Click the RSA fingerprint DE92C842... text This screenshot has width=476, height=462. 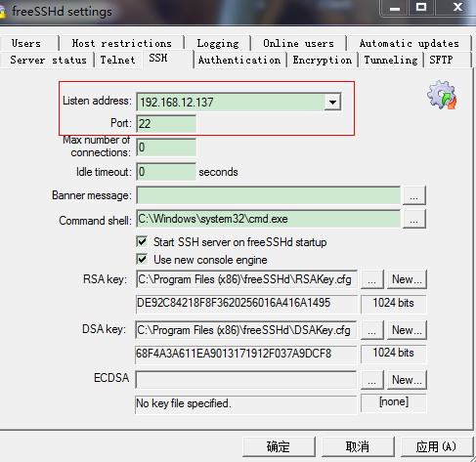[234, 303]
